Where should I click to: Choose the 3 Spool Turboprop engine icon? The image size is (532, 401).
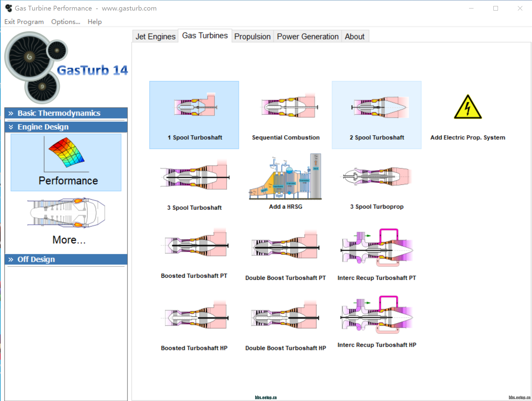click(x=377, y=176)
